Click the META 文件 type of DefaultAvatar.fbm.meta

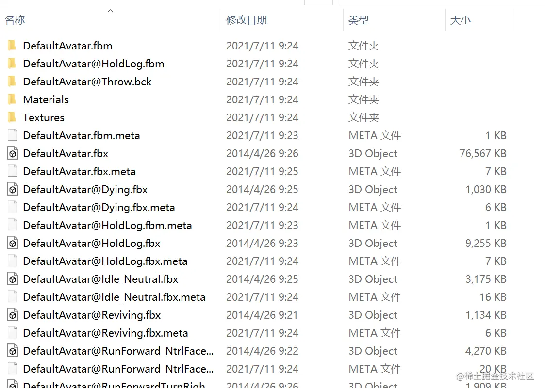tap(375, 135)
